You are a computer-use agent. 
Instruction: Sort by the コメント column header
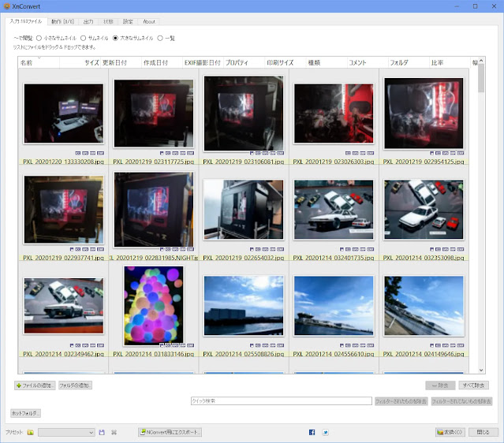tap(368, 62)
